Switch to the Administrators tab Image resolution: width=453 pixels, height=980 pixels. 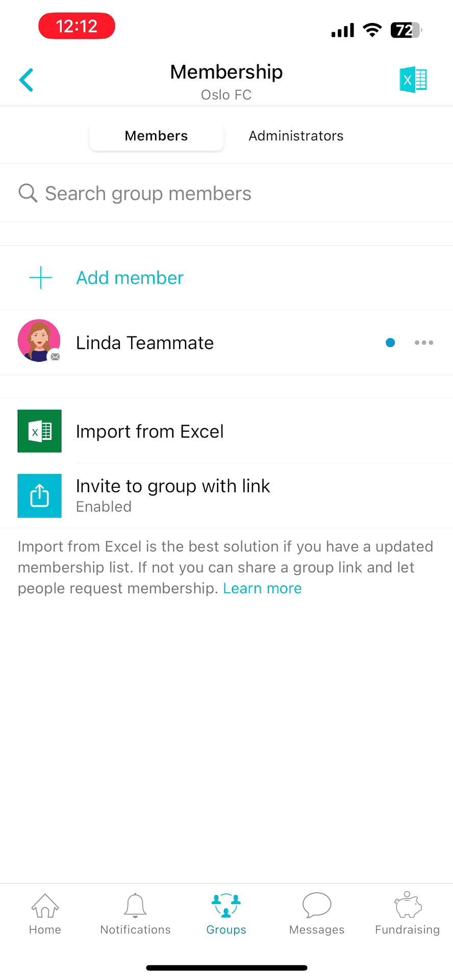[x=296, y=136]
